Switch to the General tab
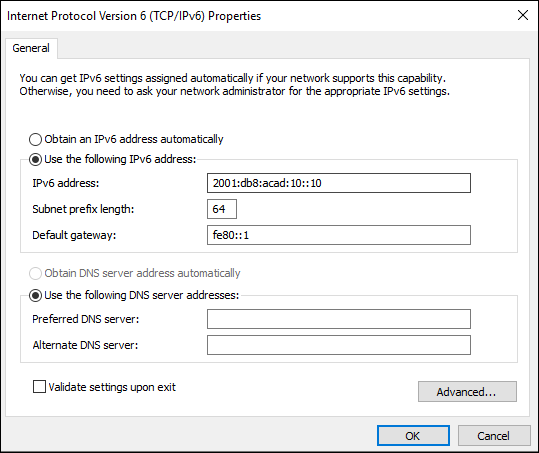 pos(31,48)
